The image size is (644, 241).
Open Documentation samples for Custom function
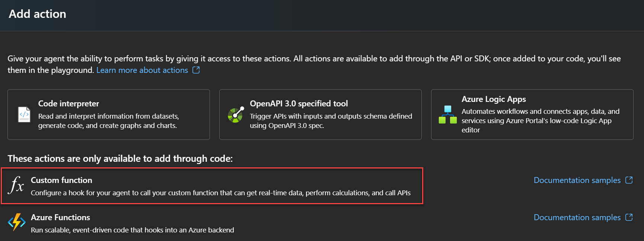coord(577,180)
